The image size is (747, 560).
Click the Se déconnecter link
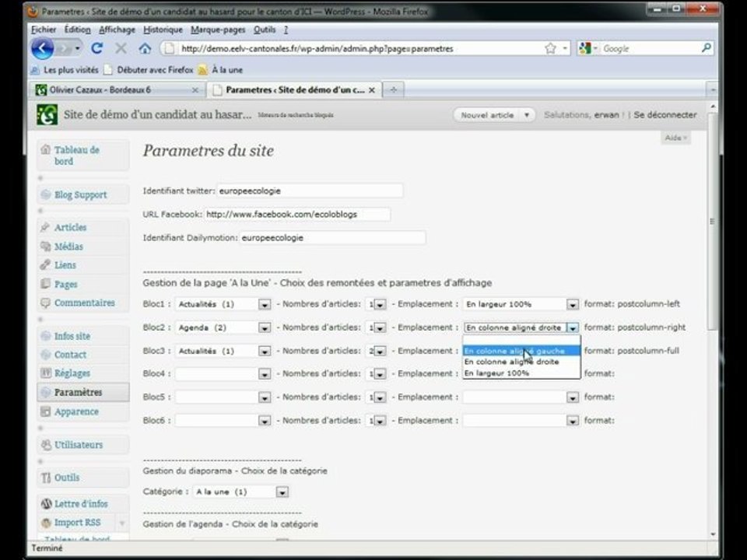tap(665, 115)
